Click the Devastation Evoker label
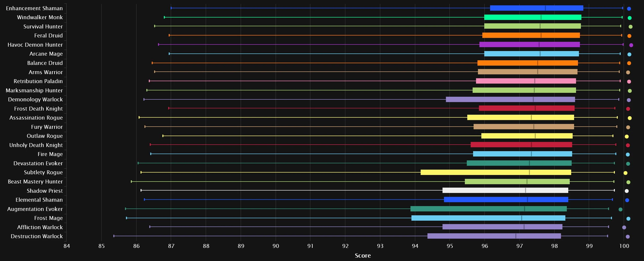The width and height of the screenshot is (644, 261). (x=38, y=163)
